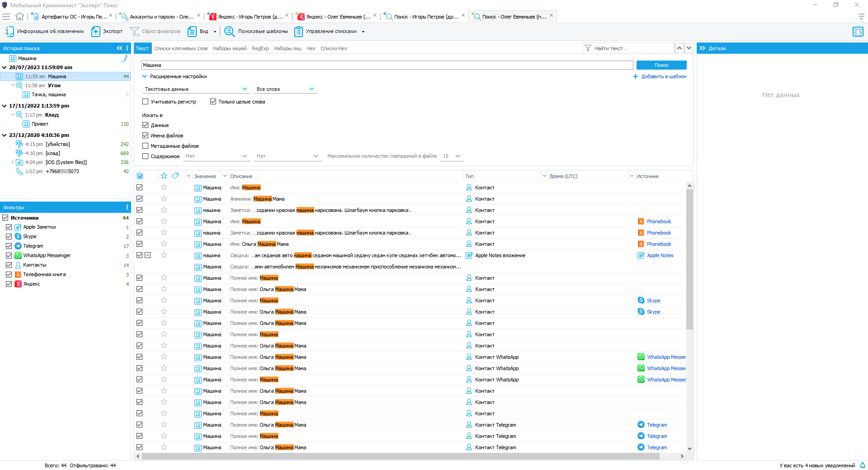Toggle 'Метаданные файлов' checkbox

pyautogui.click(x=146, y=146)
